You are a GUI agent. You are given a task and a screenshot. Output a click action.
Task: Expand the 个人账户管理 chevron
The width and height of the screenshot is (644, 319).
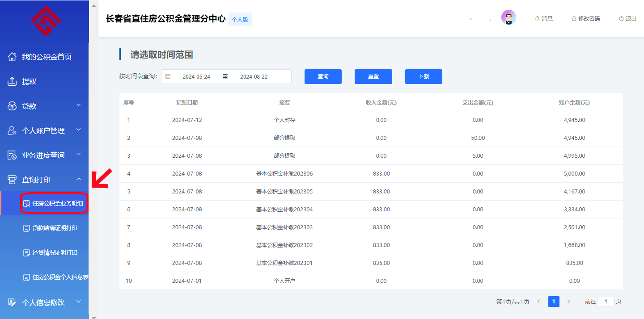[79, 130]
